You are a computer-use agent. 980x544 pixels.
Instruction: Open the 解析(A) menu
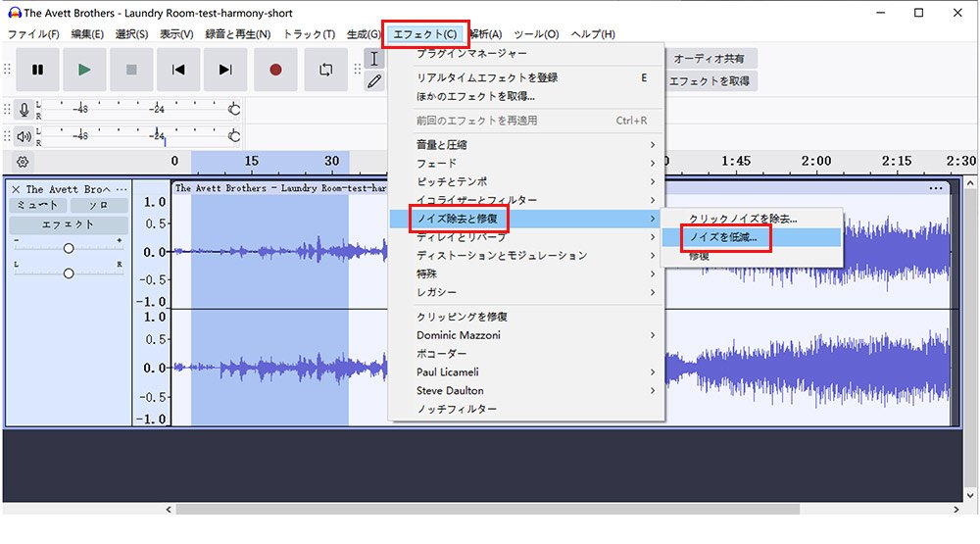click(486, 33)
